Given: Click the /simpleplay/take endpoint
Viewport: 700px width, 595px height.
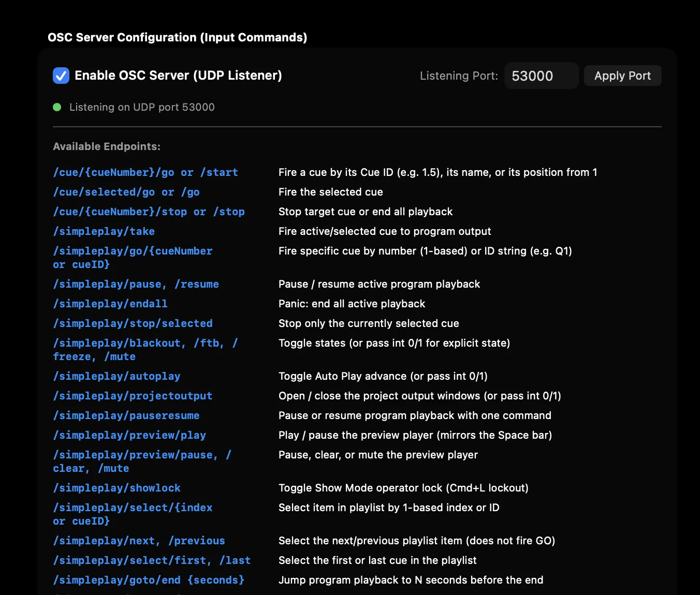Looking at the screenshot, I should (104, 231).
